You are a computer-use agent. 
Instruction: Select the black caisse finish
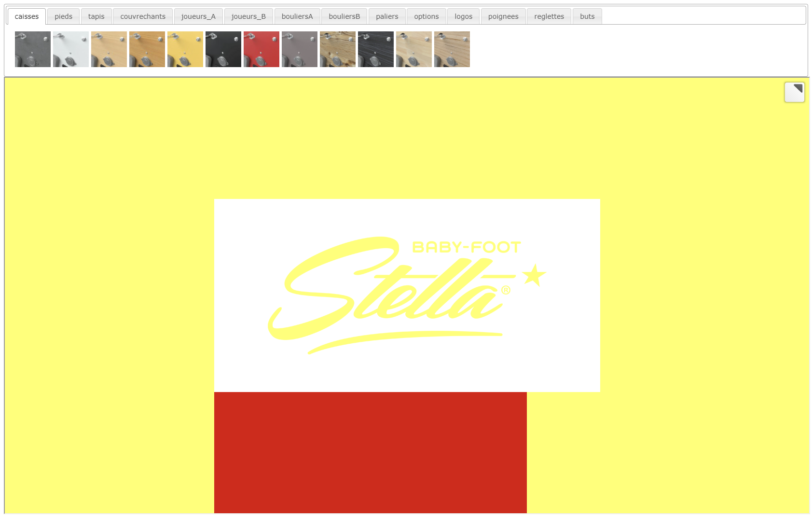223,49
